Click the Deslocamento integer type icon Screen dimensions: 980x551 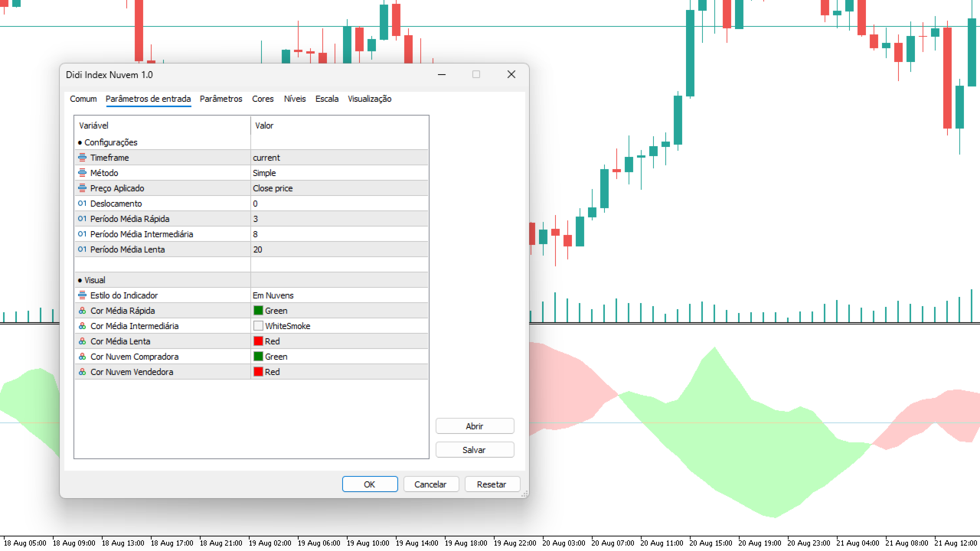pos(83,204)
